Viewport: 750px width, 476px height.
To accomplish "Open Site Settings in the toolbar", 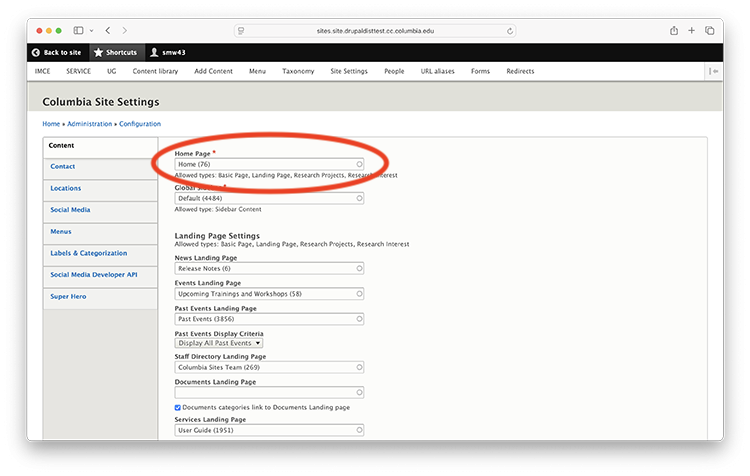I will coord(349,71).
